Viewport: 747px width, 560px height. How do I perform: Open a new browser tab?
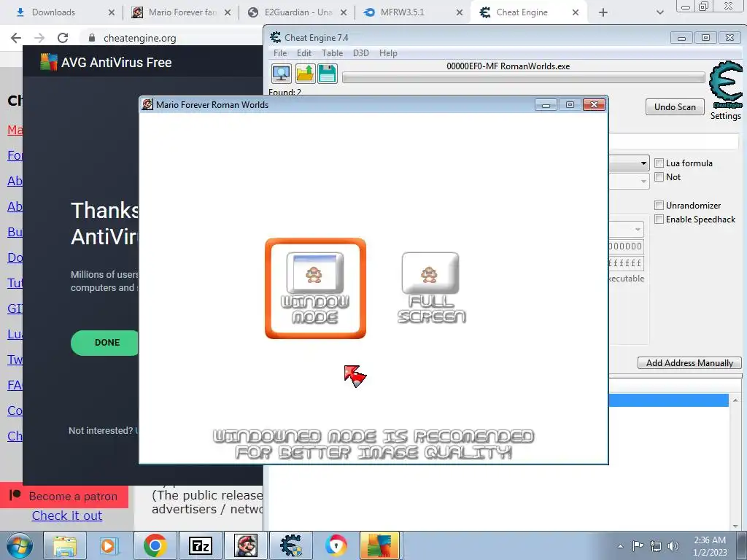(603, 12)
